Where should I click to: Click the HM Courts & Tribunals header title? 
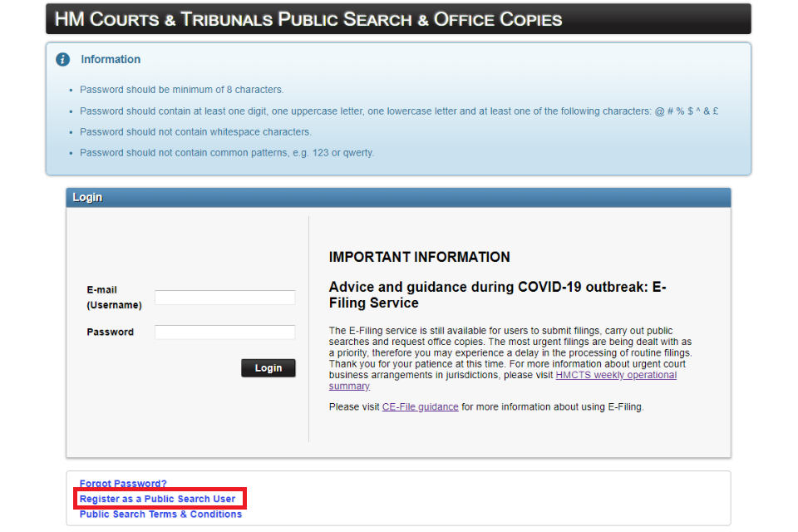click(308, 19)
